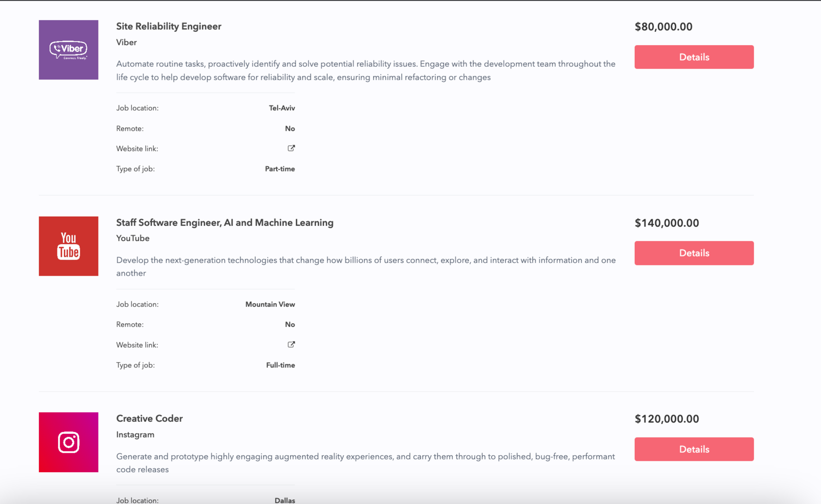
Task: Click the $140,000.00 salary amount
Action: coord(666,223)
